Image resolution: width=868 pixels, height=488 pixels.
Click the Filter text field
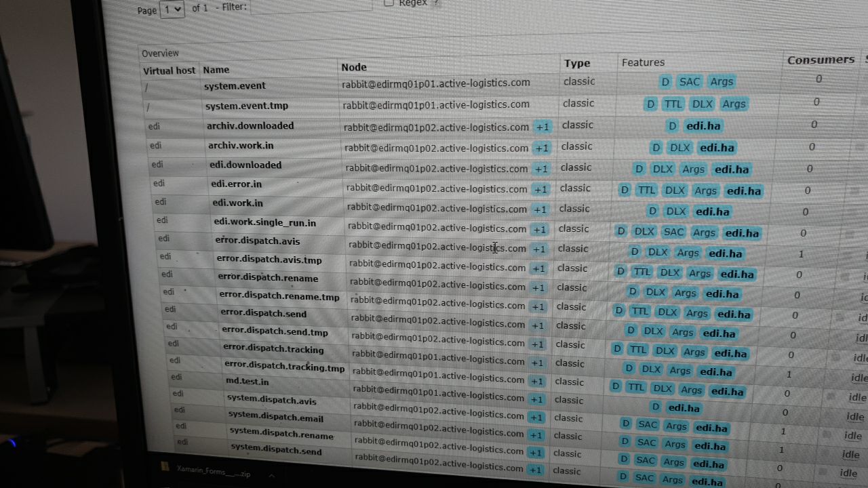(311, 5)
